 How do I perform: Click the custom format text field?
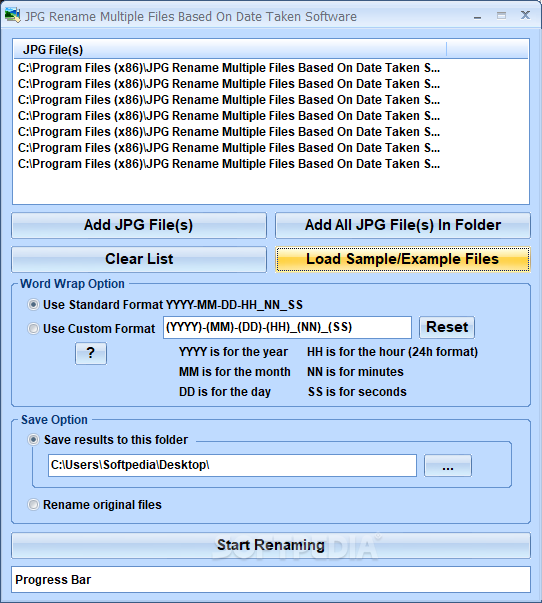[287, 328]
